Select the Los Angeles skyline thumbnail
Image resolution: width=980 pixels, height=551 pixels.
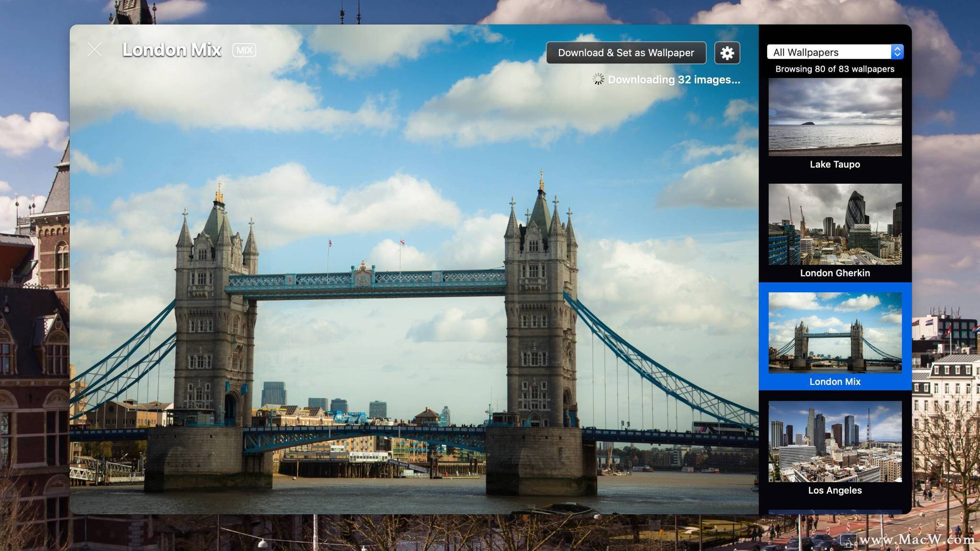pyautogui.click(x=835, y=441)
